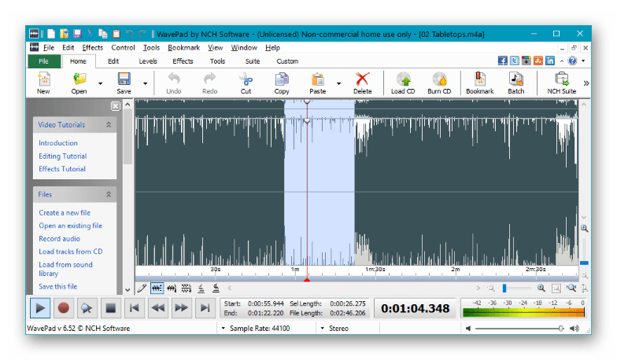Open the Batch converter tool
The height and width of the screenshot is (364, 617).
click(x=516, y=83)
